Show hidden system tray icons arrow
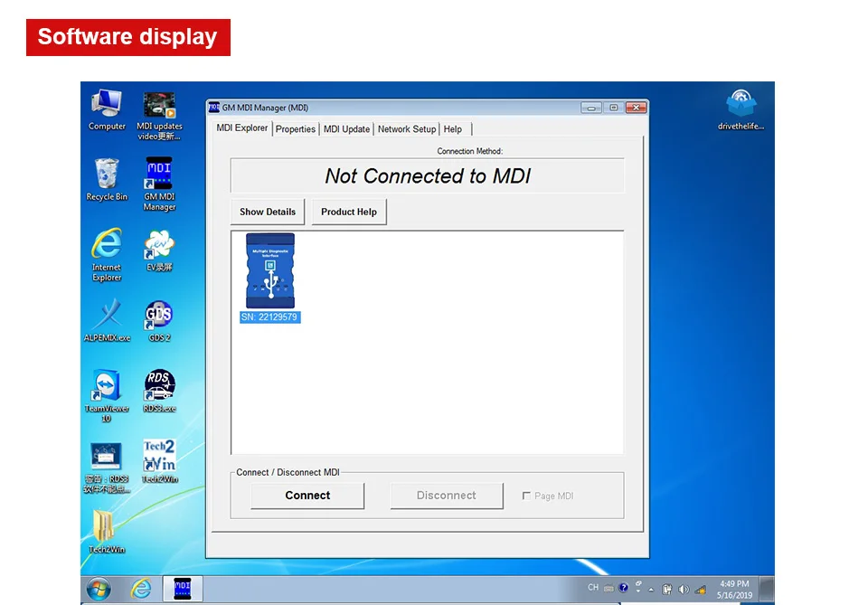This screenshot has height=605, width=868. 651,590
